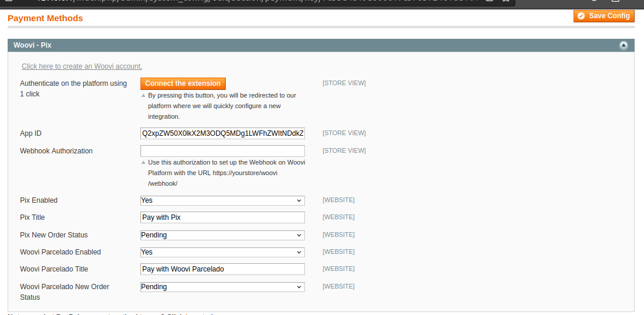Expand the Pix New Order Status dropdown
644x315 pixels.
coord(223,235)
